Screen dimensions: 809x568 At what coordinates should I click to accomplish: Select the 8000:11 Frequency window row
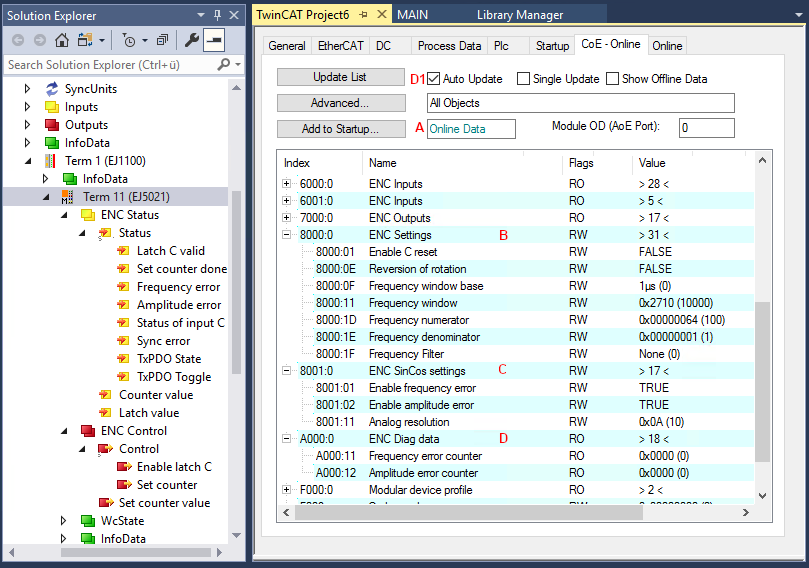coord(517,303)
